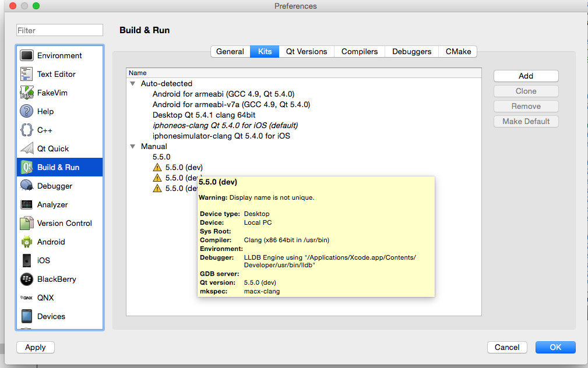Open Qt Quick paper plane icon
The image size is (588, 368).
point(27,148)
